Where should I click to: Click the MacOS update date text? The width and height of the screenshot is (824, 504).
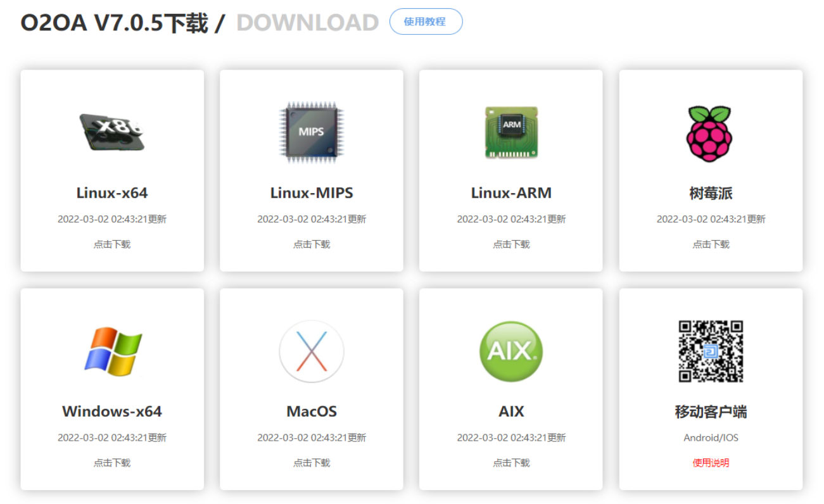tap(312, 438)
